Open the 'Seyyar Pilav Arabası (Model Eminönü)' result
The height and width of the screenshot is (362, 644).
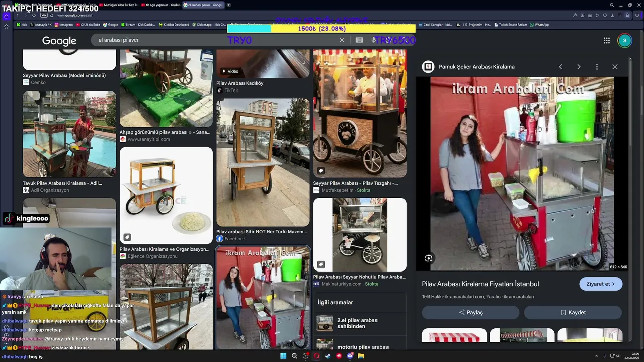[x=64, y=75]
